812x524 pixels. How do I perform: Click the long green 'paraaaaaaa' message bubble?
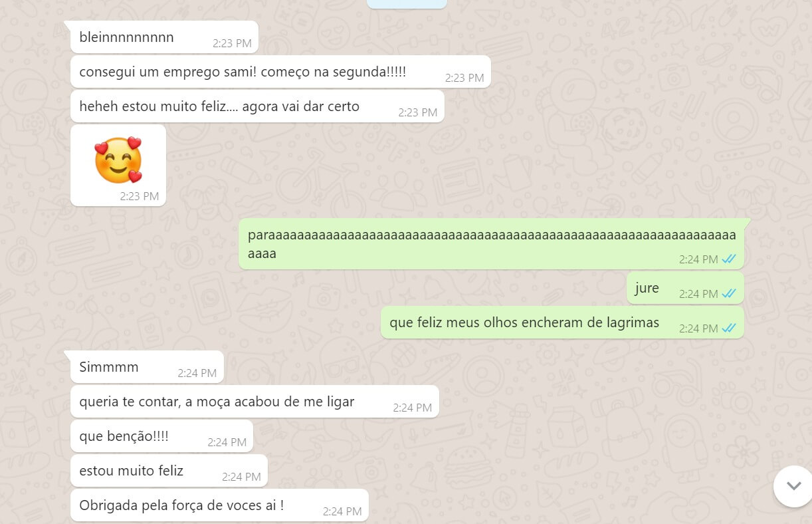[x=491, y=244]
